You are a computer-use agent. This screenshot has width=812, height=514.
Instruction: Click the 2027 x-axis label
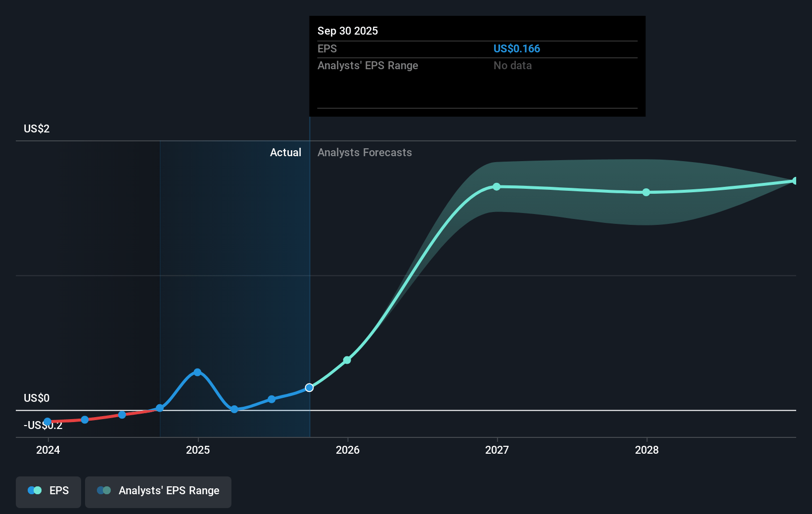point(497,450)
